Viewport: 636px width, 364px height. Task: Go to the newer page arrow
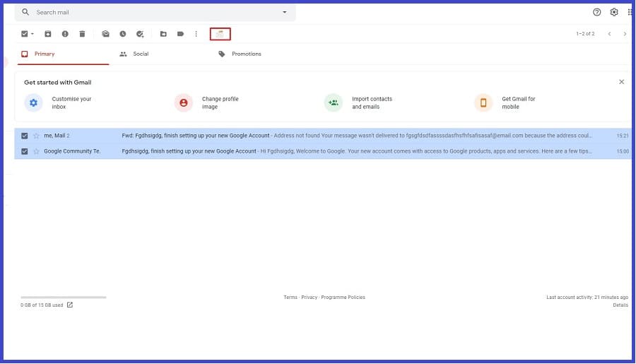coord(609,34)
